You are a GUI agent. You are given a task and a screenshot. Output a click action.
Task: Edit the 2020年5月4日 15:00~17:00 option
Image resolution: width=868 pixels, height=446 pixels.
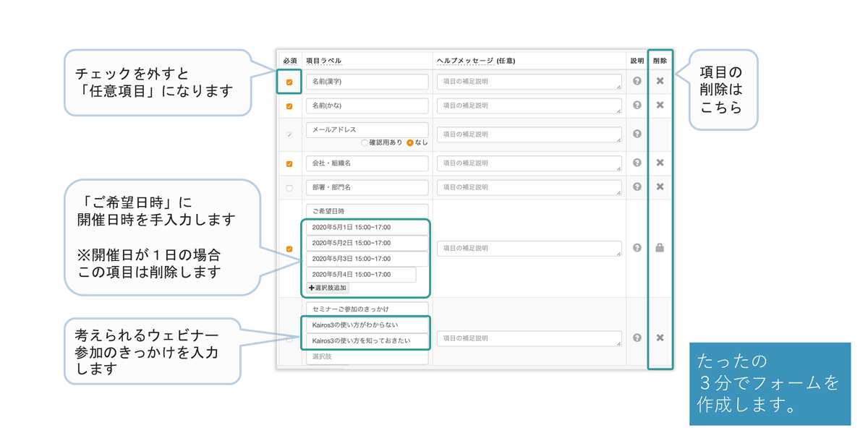[x=361, y=275]
